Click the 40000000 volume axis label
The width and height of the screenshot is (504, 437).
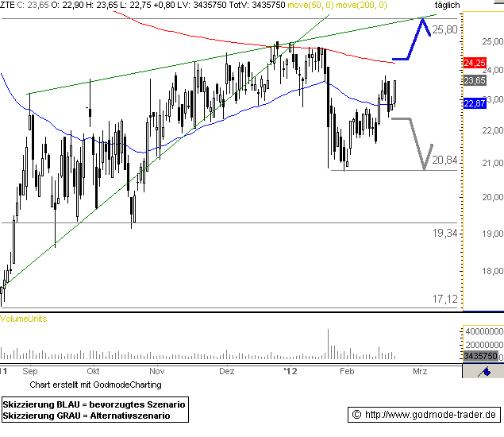point(484,331)
